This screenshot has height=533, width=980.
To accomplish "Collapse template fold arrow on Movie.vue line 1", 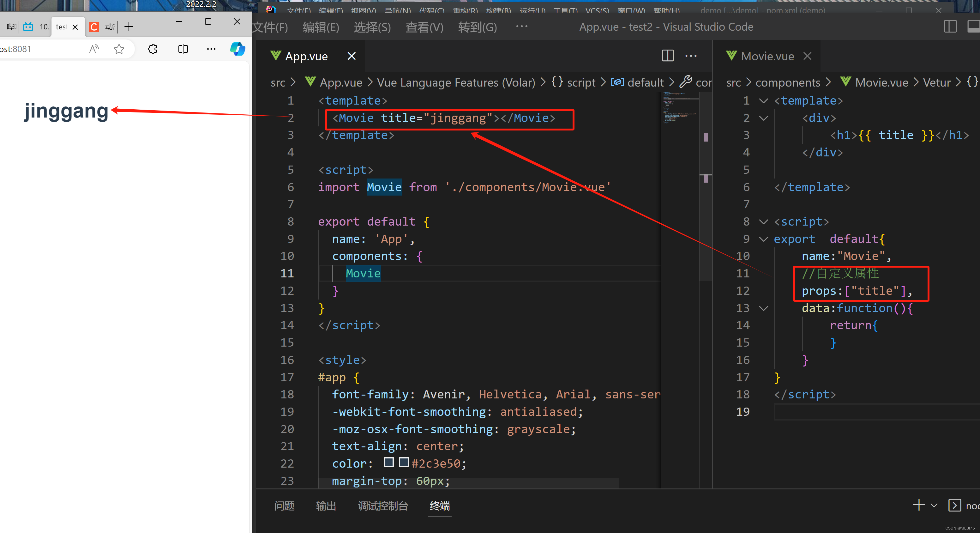I will tap(763, 101).
